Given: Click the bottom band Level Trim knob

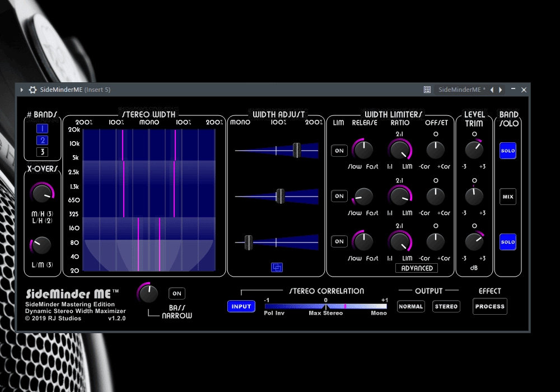Looking at the screenshot, I should tap(474, 242).
